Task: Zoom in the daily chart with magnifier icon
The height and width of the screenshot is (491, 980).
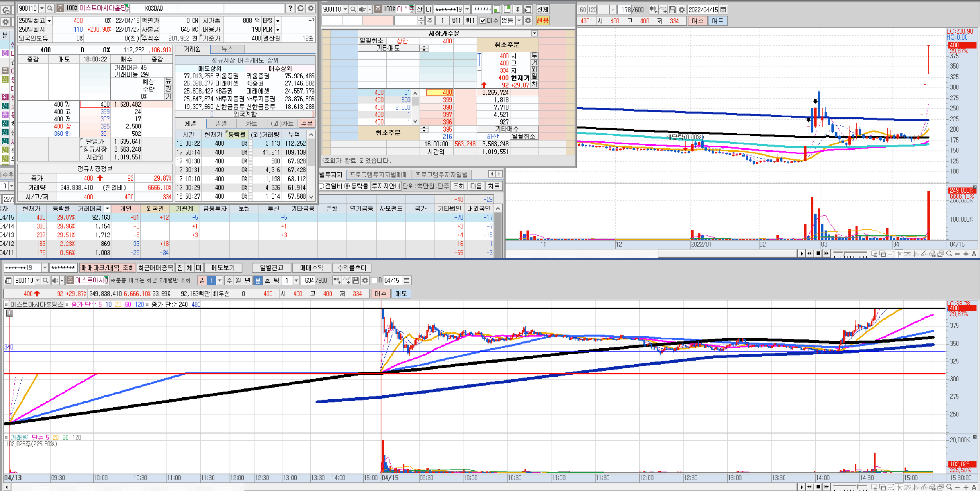Action: [949, 254]
